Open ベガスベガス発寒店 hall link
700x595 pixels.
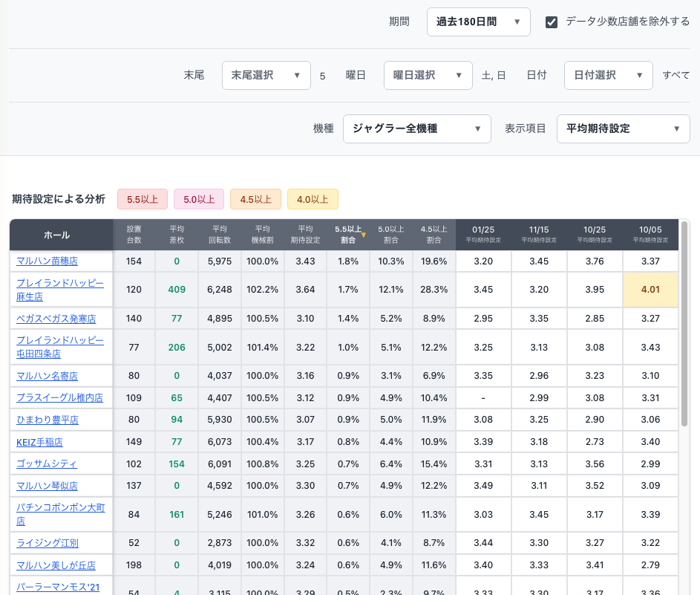click(x=56, y=319)
